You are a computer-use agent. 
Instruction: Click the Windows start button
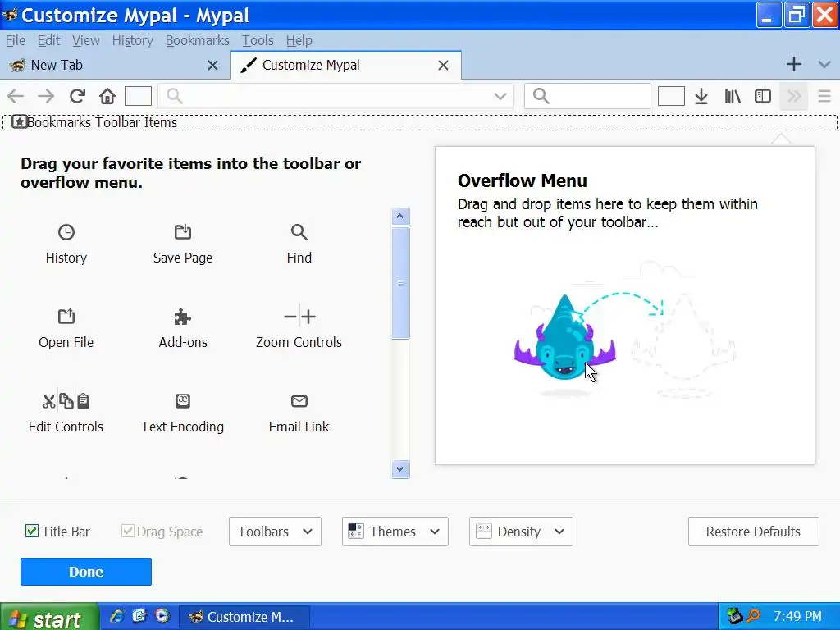[x=49, y=617]
